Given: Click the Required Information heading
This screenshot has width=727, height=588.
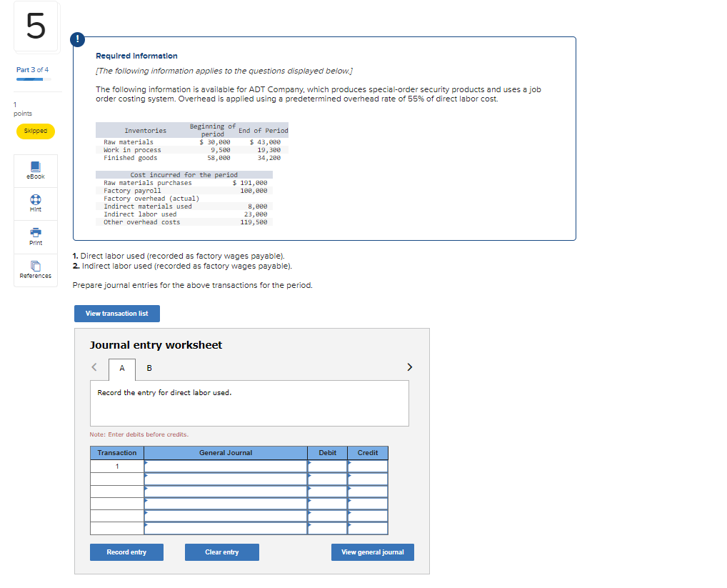Looking at the screenshot, I should coord(137,56).
